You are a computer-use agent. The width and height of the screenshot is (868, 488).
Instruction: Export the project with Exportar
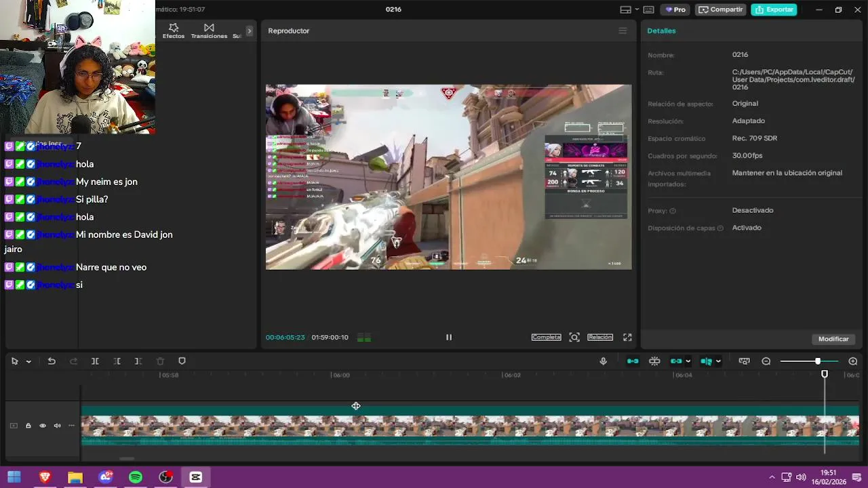pyautogui.click(x=774, y=9)
